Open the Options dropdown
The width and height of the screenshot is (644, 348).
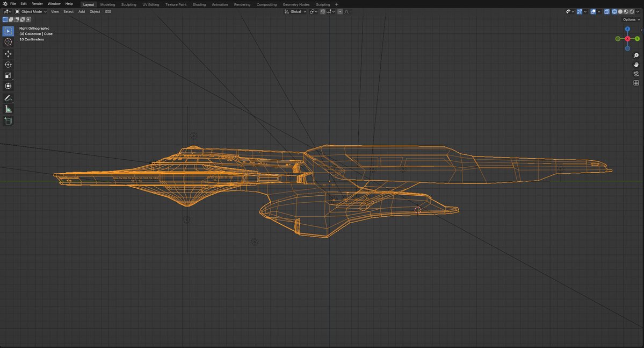pos(631,19)
